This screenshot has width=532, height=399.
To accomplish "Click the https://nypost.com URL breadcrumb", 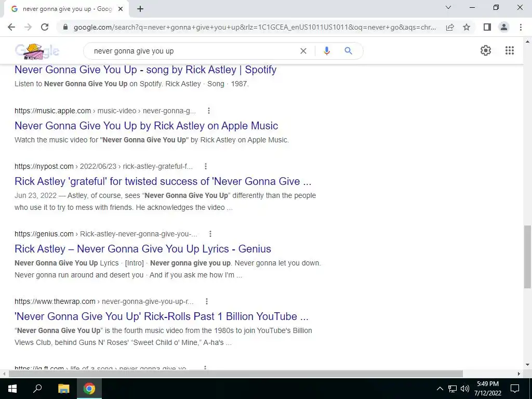I will (x=103, y=166).
